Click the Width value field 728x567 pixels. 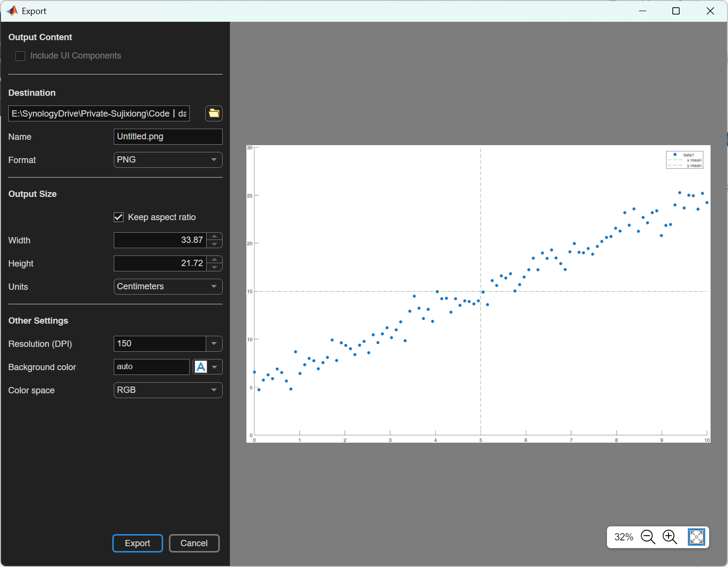160,240
